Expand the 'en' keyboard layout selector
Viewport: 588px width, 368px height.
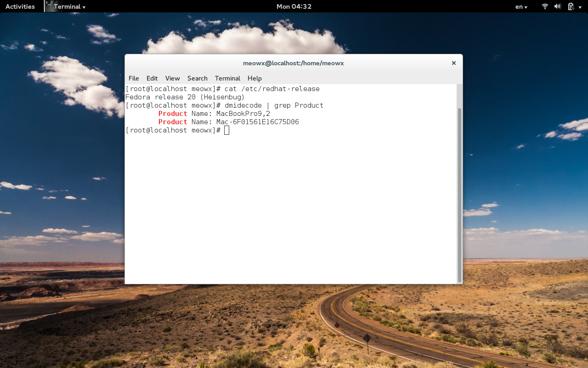[x=521, y=6]
